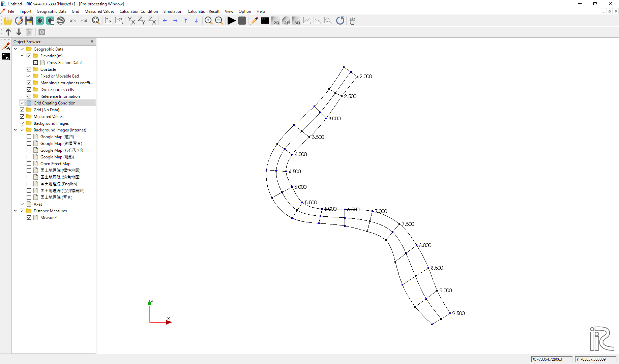The width and height of the screenshot is (619, 364).
Task: Open the solver console window icon
Action: (265, 21)
